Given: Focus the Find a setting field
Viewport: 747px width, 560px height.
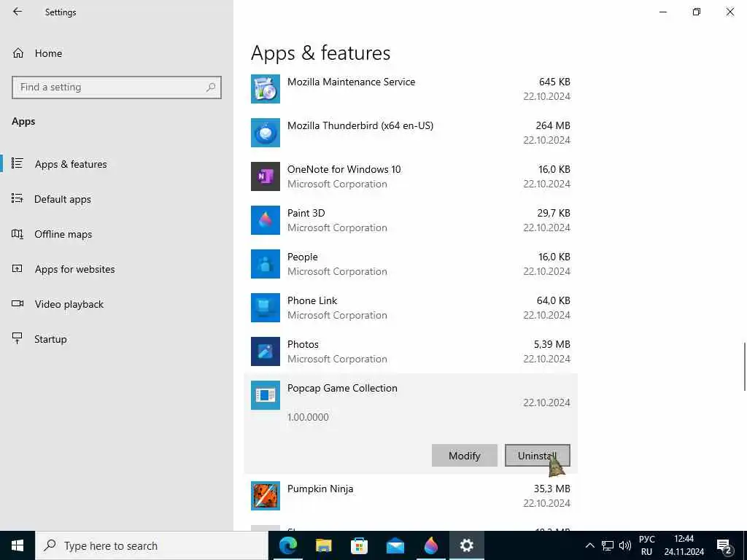Looking at the screenshot, I should 117,87.
